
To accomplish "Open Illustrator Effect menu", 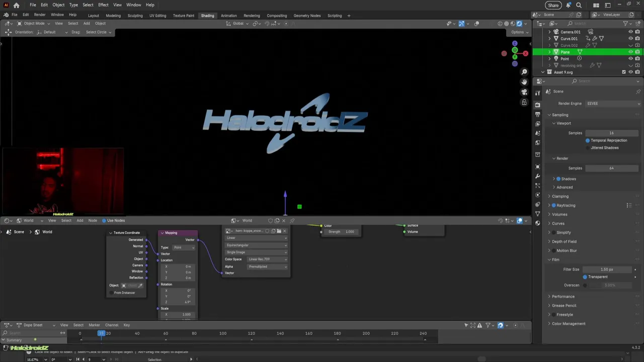I will pyautogui.click(x=103, y=5).
